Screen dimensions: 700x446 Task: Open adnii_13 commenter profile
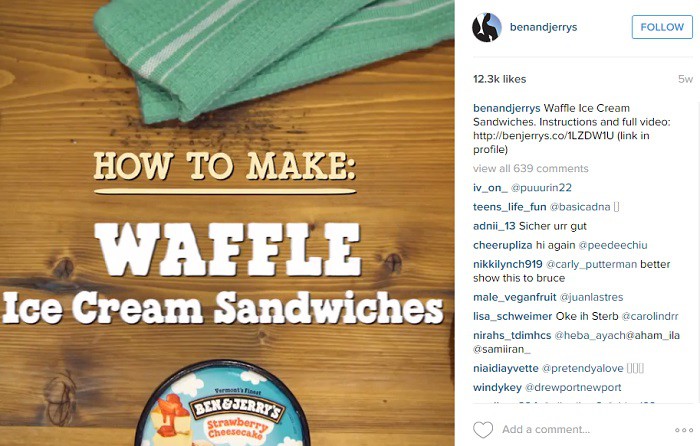pyautogui.click(x=494, y=226)
